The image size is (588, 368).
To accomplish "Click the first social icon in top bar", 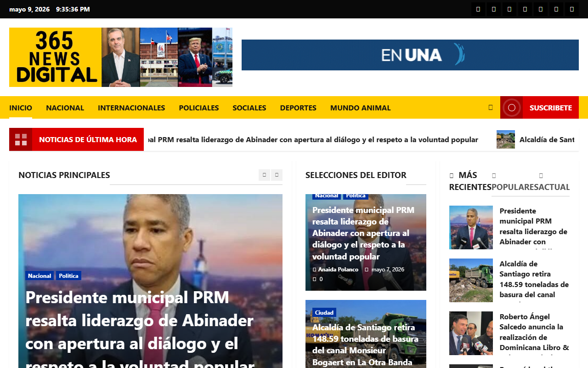I will coord(478,9).
